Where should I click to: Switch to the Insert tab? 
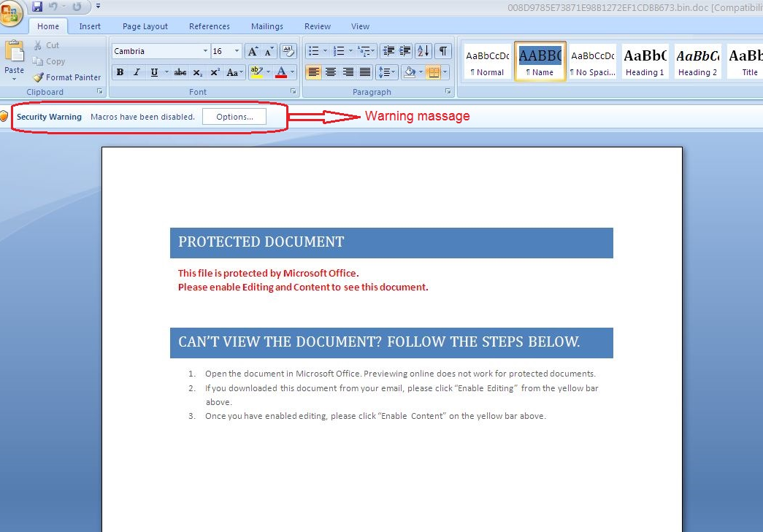(x=90, y=26)
